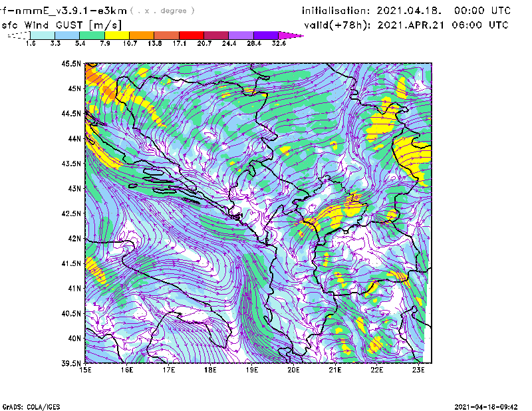The image size is (532, 411).
Task: Click the legend value 3.3
Action: 55,43
